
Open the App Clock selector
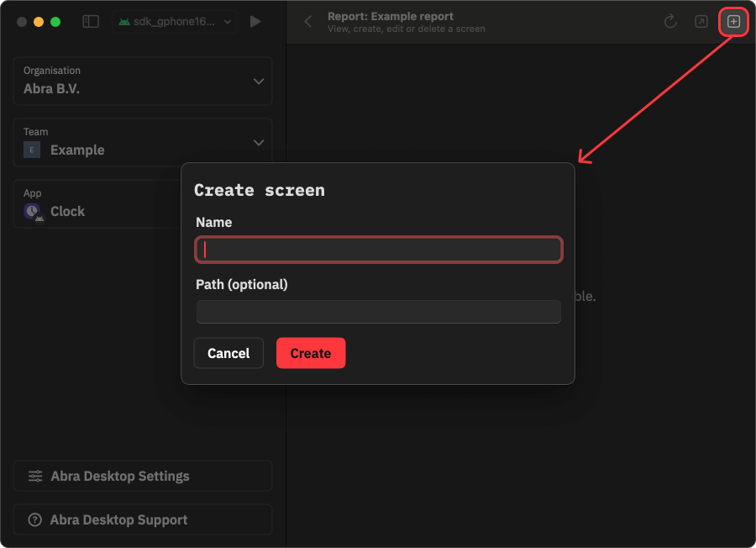[97, 203]
